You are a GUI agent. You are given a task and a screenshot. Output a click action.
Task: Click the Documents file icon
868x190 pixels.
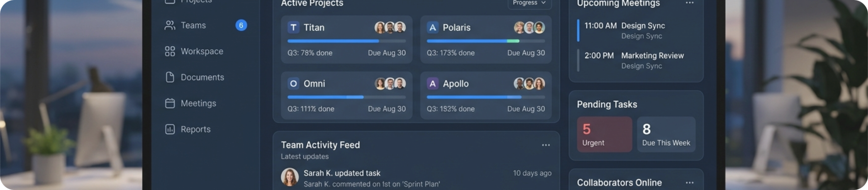click(170, 77)
